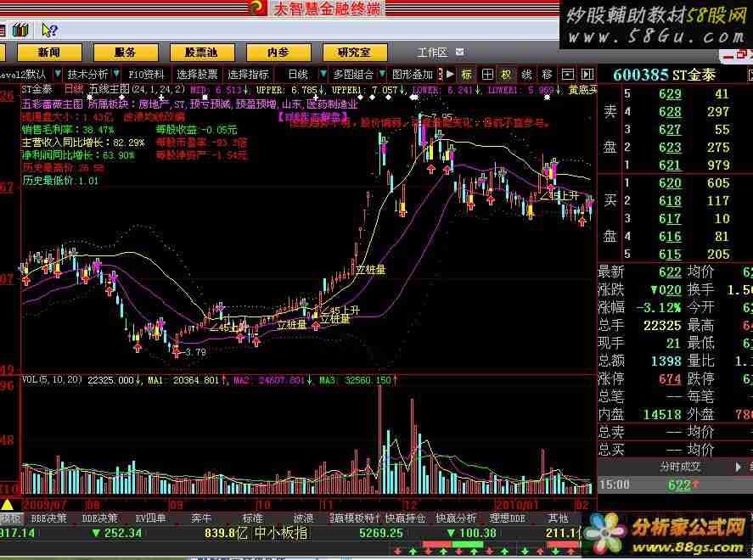Click 2010/01 date marker on time axis
753x560 pixels.
click(517, 504)
